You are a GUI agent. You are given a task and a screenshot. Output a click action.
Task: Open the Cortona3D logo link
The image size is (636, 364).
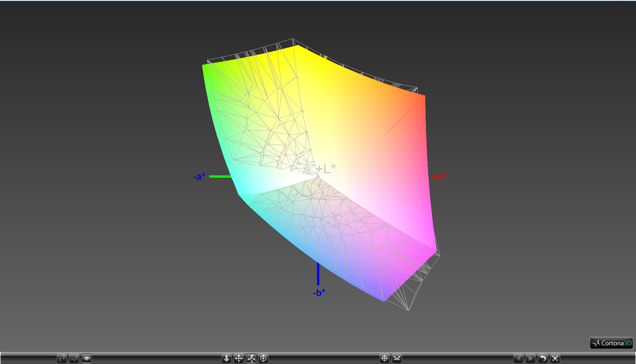(x=611, y=343)
